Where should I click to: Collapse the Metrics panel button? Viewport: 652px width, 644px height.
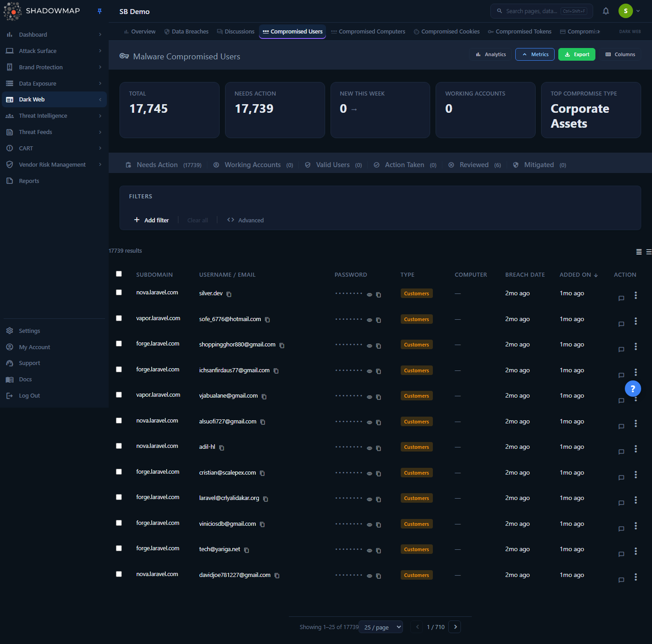[x=535, y=54]
